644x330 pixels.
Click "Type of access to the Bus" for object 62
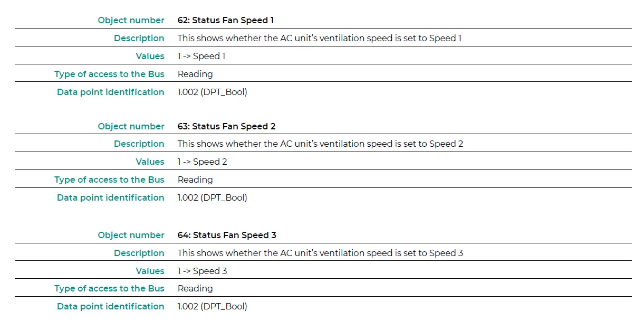coord(109,74)
